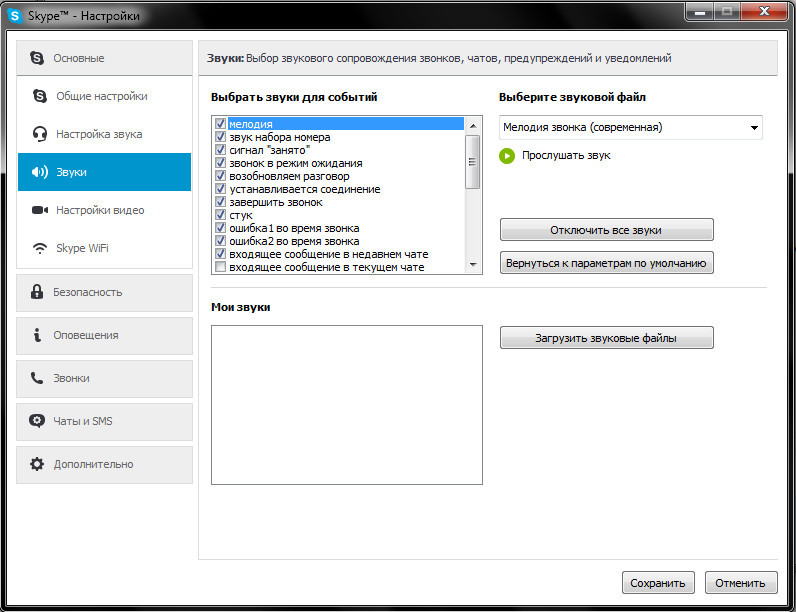The image size is (796, 612).
Task: Select the возобновляем разговор row text
Action: [289, 176]
